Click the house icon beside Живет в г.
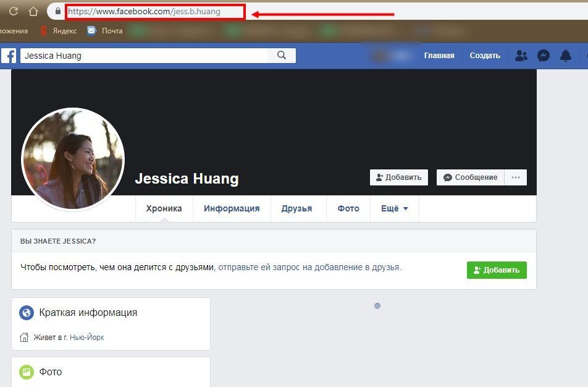Viewport: 588px width, 387px height. coord(24,337)
